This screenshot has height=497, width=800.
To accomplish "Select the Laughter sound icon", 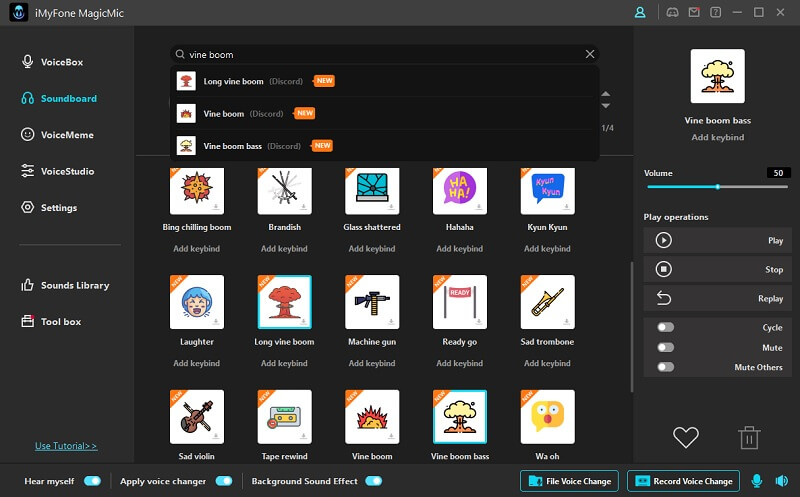I will [197, 302].
